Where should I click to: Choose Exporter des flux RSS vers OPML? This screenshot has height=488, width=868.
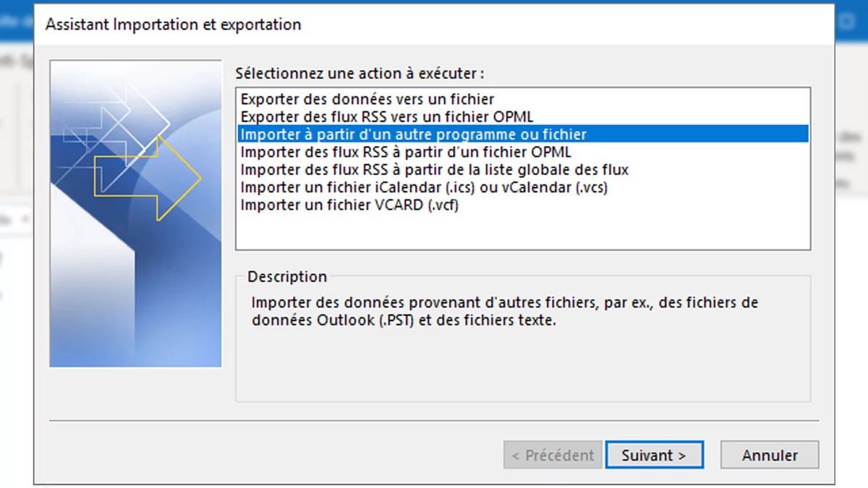click(x=387, y=116)
